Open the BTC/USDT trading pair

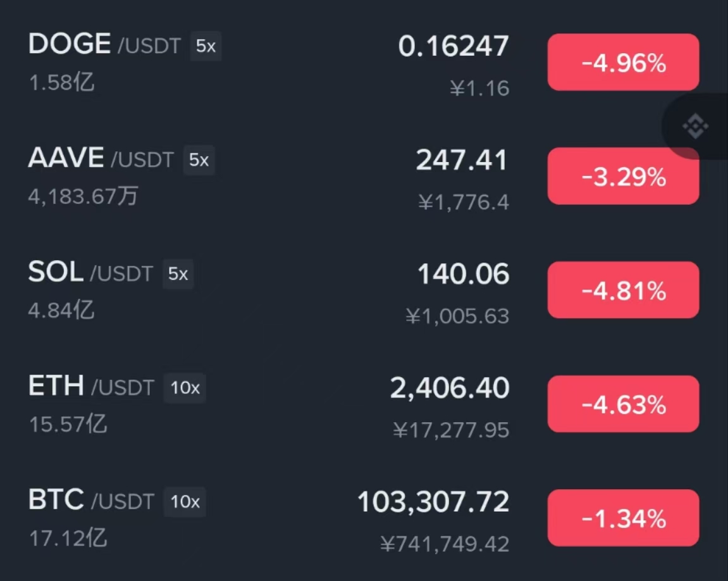pos(364,518)
